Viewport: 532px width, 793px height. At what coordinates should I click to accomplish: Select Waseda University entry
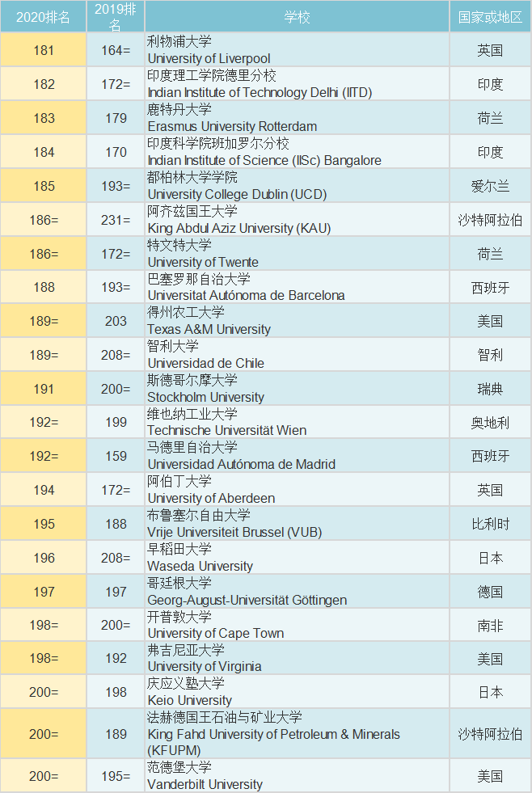(201, 566)
